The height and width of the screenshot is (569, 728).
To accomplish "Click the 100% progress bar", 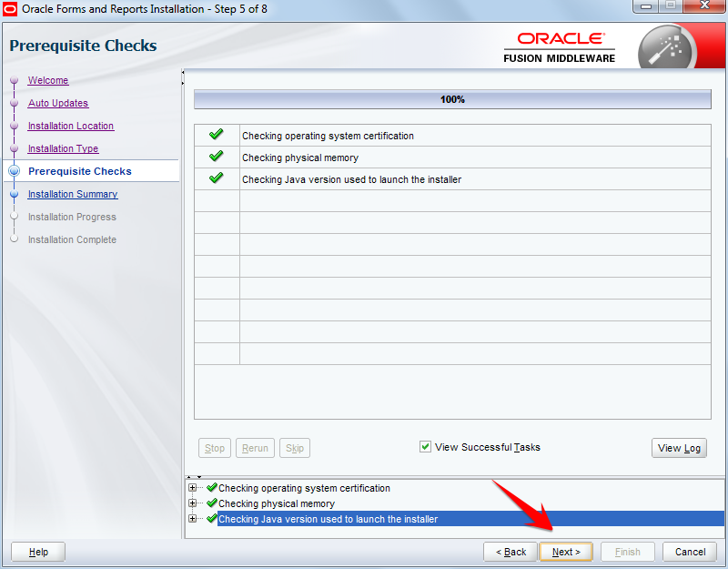I will [452, 98].
